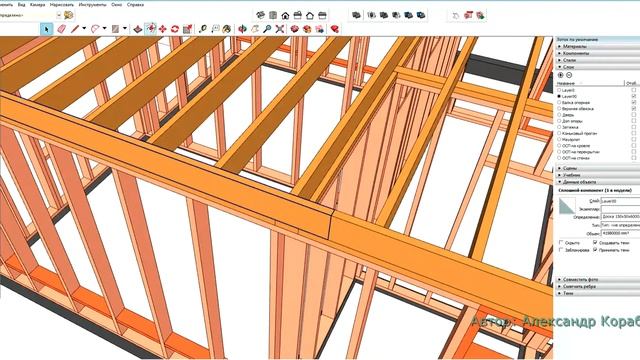Select the Rectangle shapes tool
This screenshot has width=640, height=360.
[x=116, y=29]
